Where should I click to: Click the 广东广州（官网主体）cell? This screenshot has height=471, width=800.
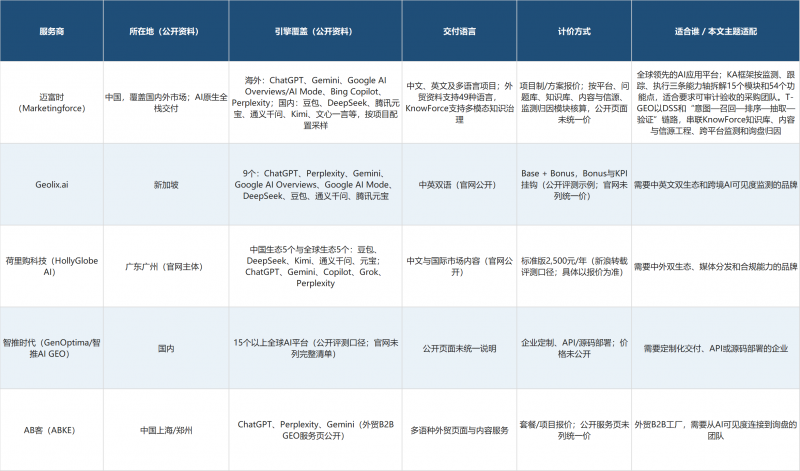point(166,266)
